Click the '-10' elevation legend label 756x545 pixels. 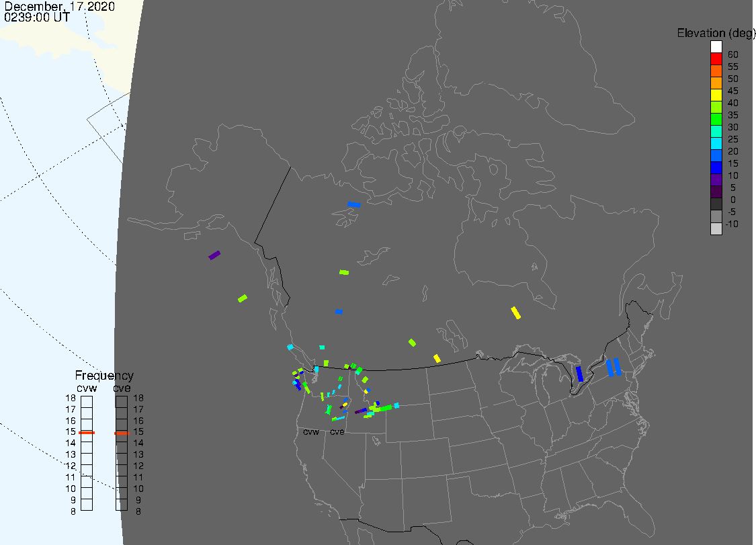(x=732, y=224)
